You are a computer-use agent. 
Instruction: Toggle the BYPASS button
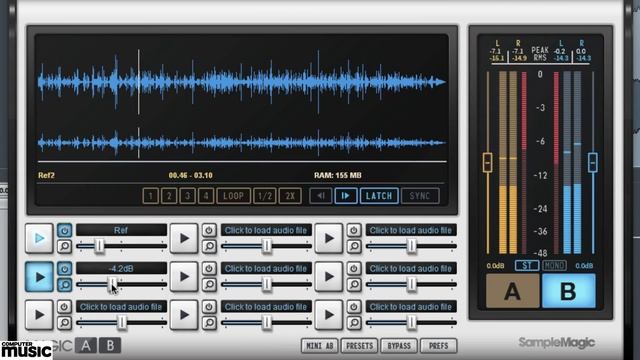399,346
